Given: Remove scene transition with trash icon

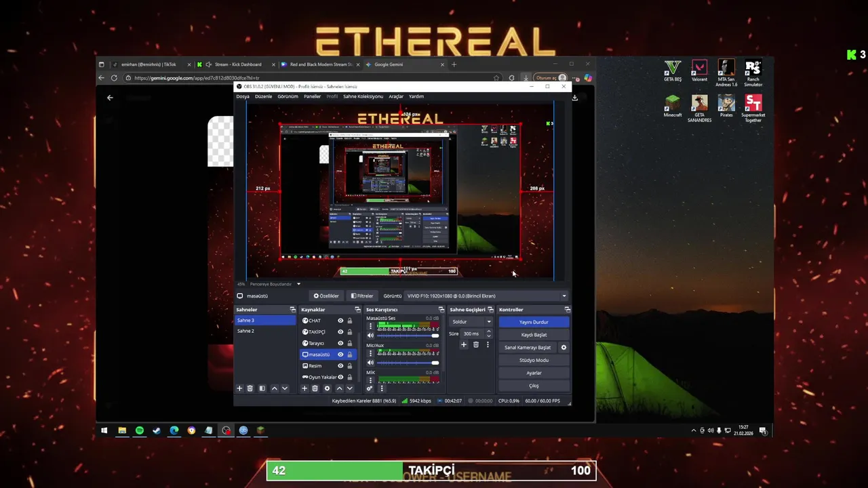Looking at the screenshot, I should tap(475, 345).
